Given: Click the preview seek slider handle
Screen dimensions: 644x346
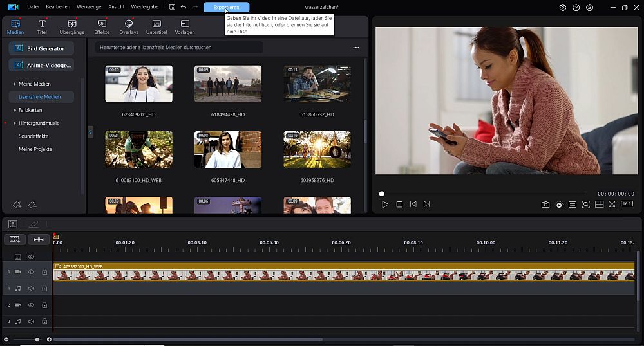Looking at the screenshot, I should click(381, 194).
